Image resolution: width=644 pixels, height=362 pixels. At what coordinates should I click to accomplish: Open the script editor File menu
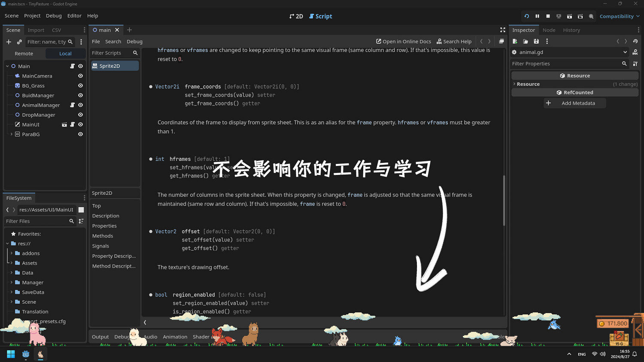[x=96, y=42]
